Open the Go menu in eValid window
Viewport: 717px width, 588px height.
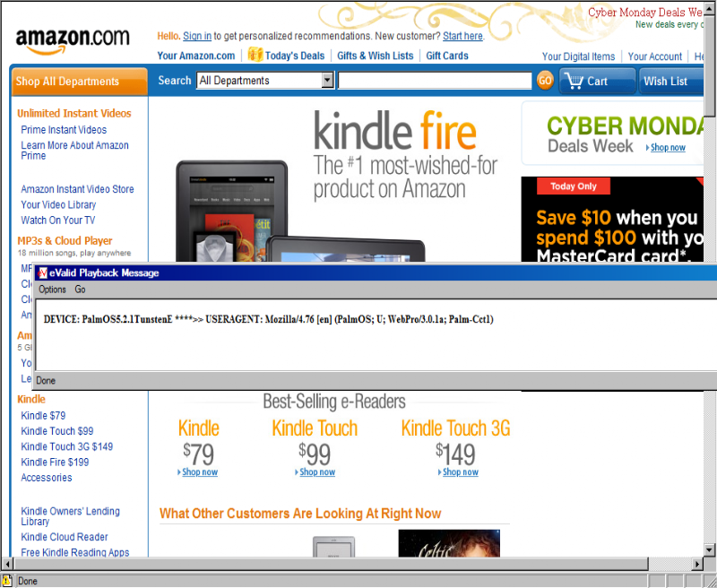[80, 290]
